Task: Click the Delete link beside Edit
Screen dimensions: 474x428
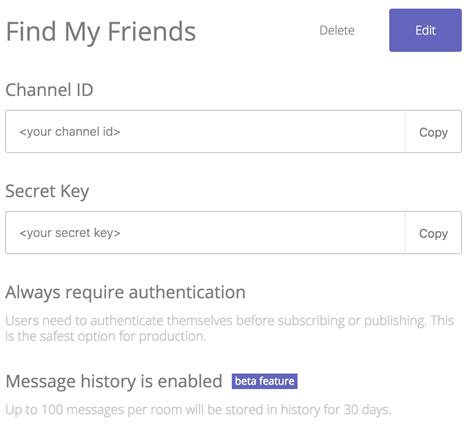Action: (x=337, y=30)
